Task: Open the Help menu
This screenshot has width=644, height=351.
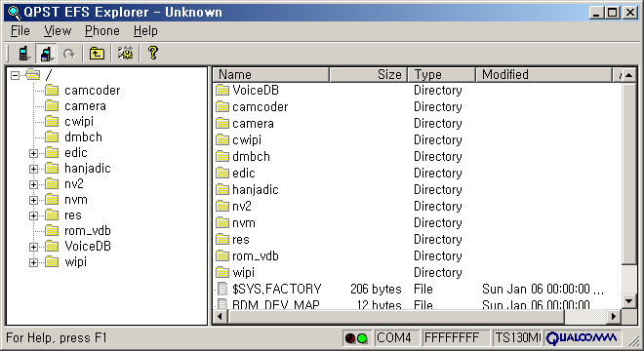Action: click(145, 31)
